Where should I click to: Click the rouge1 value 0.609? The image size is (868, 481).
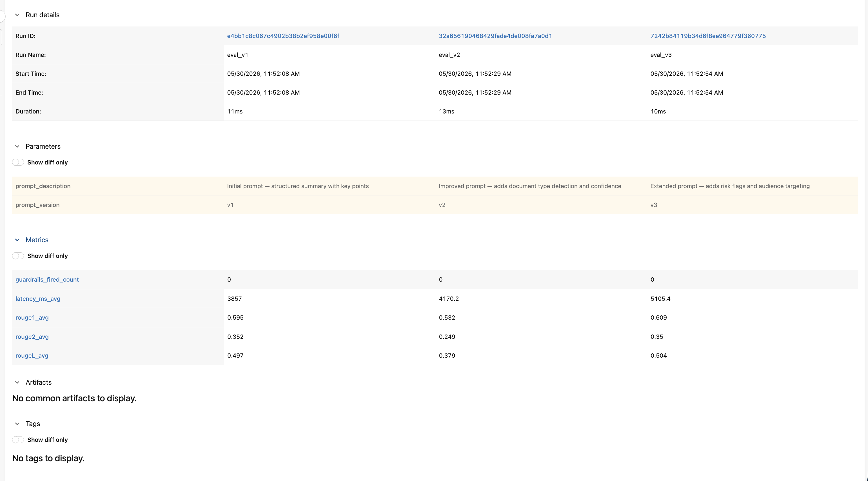click(659, 318)
